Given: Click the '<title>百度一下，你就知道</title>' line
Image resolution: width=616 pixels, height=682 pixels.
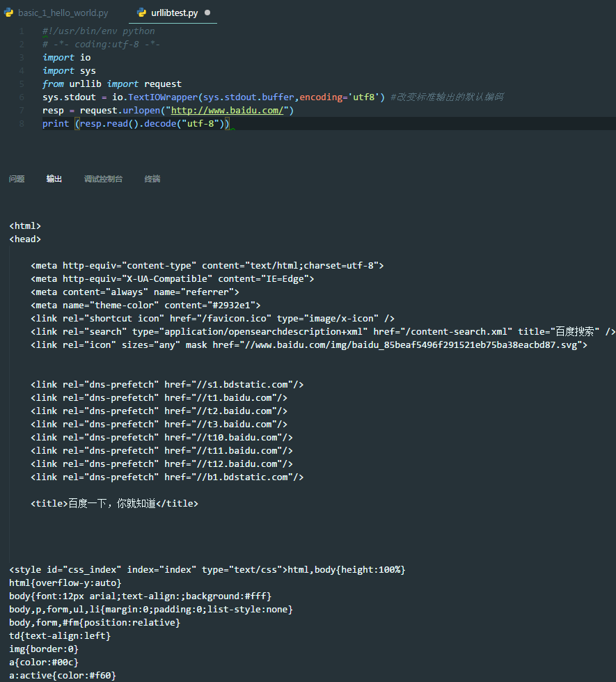Looking at the screenshot, I should tap(114, 504).
